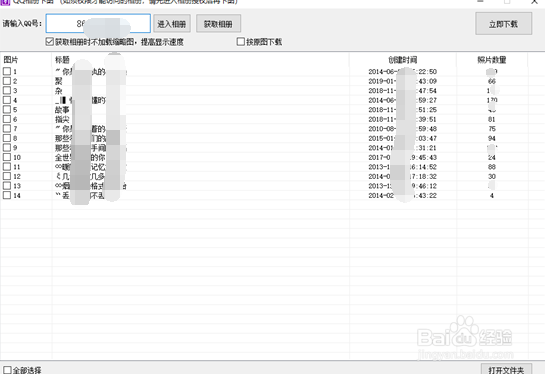Select album row 3 checkbox
Screen dimensions: 545x374
pos(7,90)
